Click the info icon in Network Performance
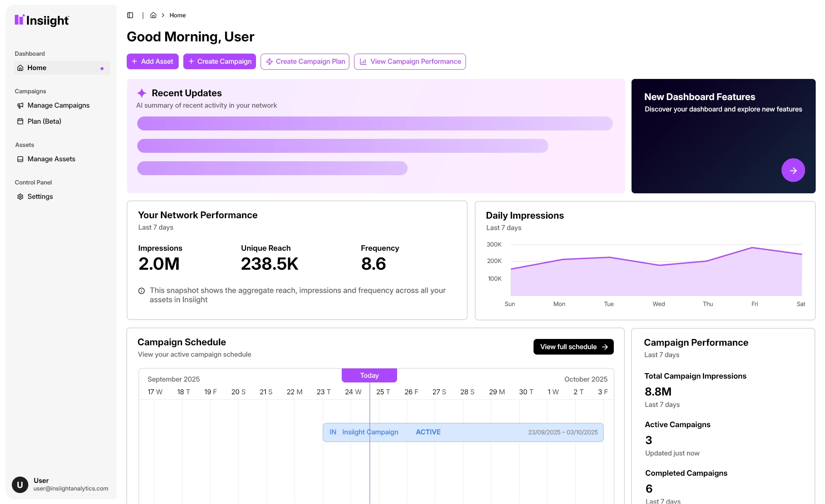This screenshot has width=825, height=504. [x=141, y=290]
